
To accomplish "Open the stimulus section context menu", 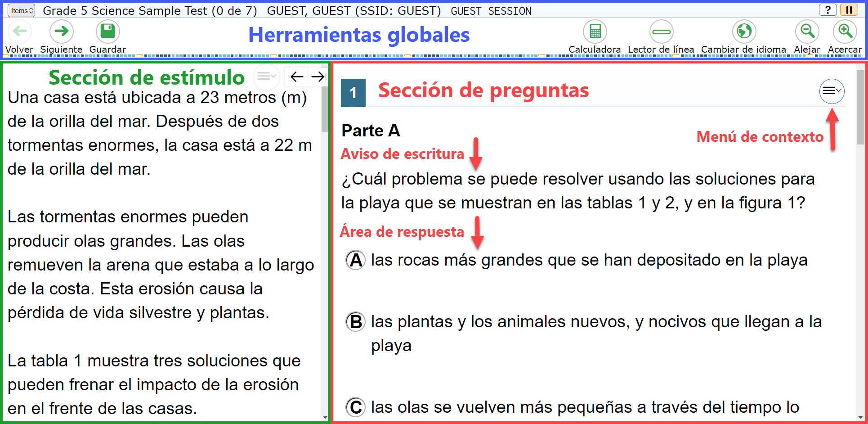I will tap(266, 77).
